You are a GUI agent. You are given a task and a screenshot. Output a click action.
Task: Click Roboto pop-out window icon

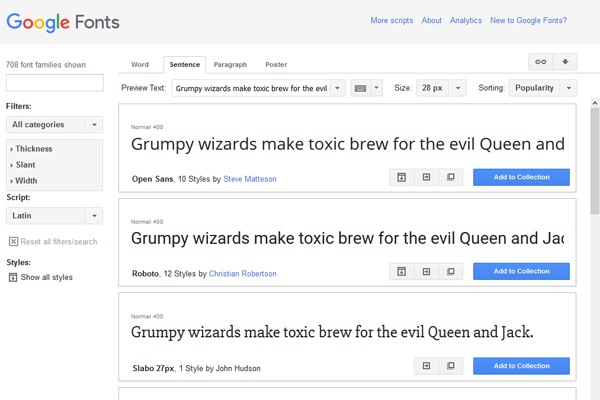point(451,271)
